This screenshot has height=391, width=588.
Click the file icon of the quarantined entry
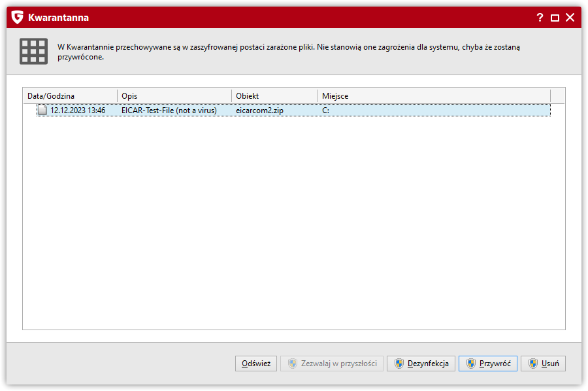click(x=42, y=110)
